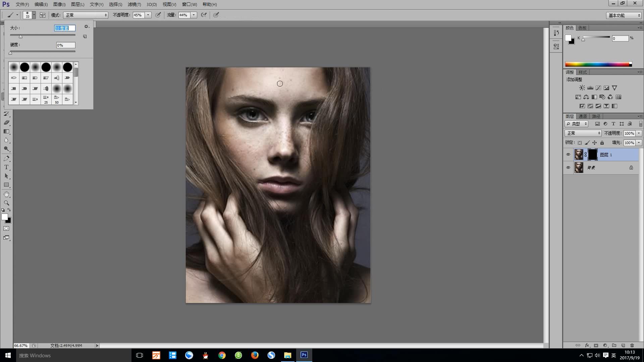Add a Brightness/Contrast adjustment
The height and width of the screenshot is (362, 644).
582,88
